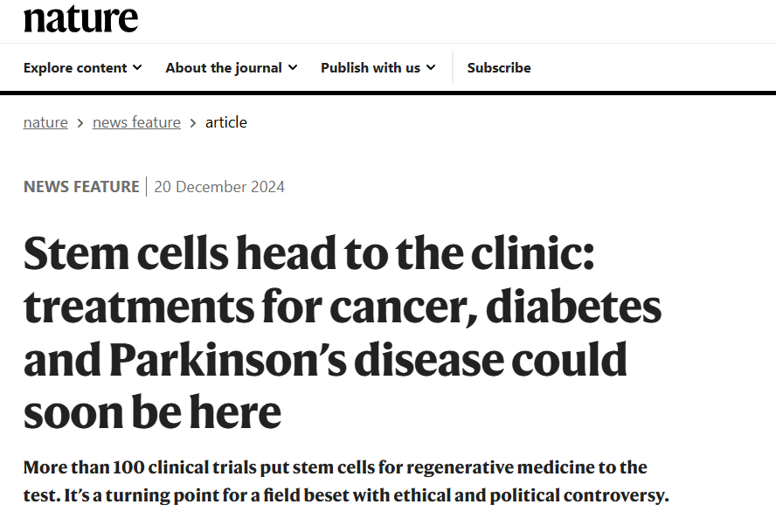776x532 pixels.
Task: Open the Publish with us menu label
Action: coord(371,67)
